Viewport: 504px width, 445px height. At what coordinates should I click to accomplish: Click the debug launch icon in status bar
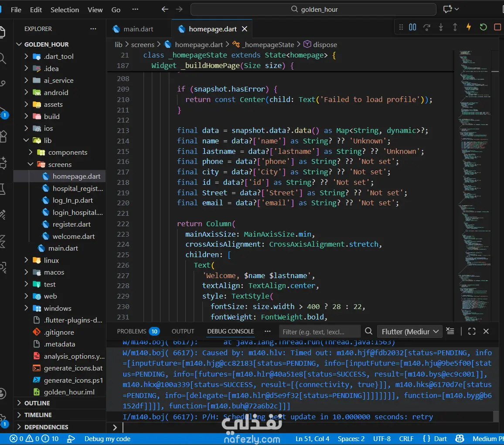tap(71, 438)
